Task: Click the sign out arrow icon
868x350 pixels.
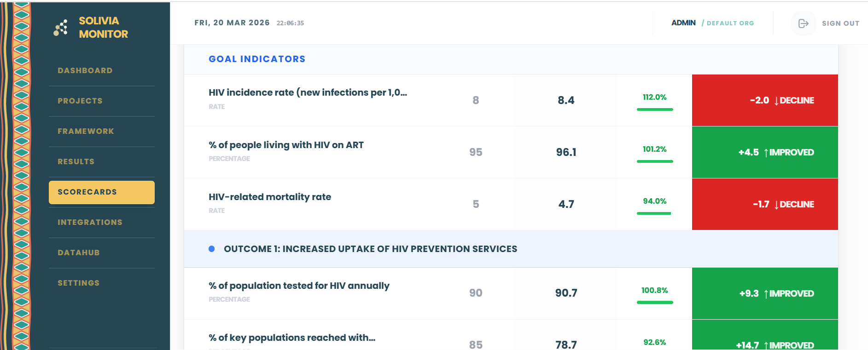Action: pos(803,23)
